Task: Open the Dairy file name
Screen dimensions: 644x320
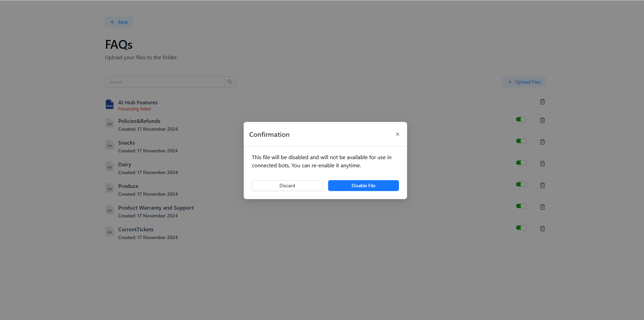Action: pos(124,164)
